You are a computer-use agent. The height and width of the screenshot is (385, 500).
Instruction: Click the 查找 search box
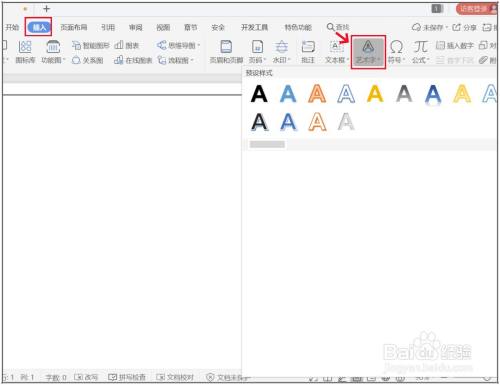[338, 27]
